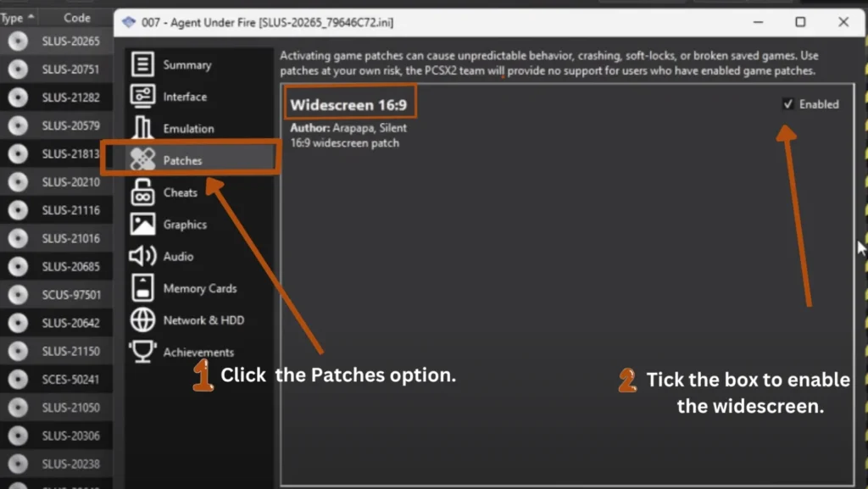This screenshot has height=489, width=868.
Task: Click the disc icon beside SLUS-20751
Action: click(x=18, y=69)
